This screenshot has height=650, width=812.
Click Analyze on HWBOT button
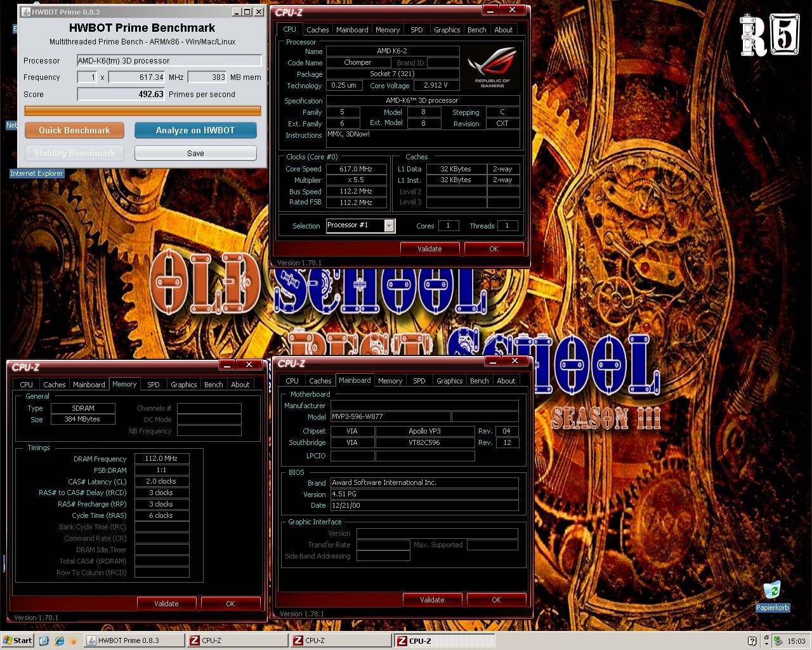click(195, 130)
